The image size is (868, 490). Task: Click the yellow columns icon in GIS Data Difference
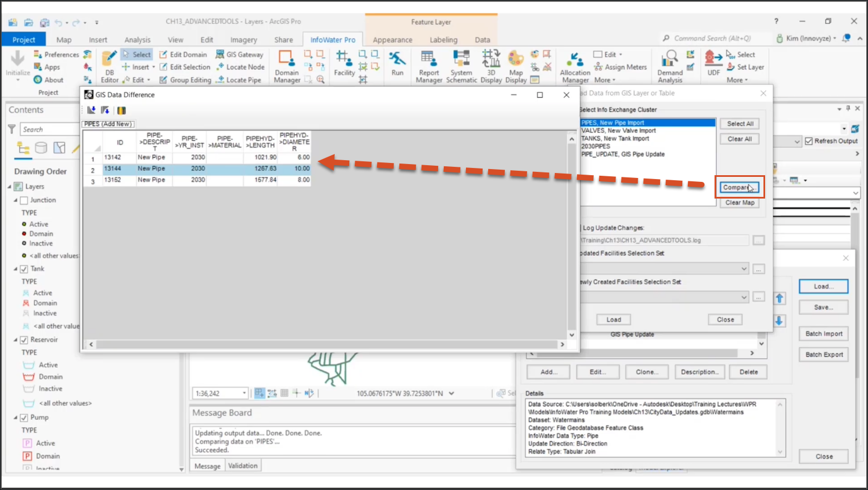(x=121, y=110)
